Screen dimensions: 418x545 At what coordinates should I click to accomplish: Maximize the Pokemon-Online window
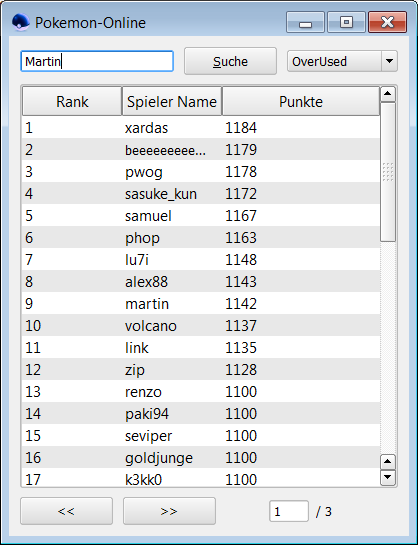click(346, 22)
